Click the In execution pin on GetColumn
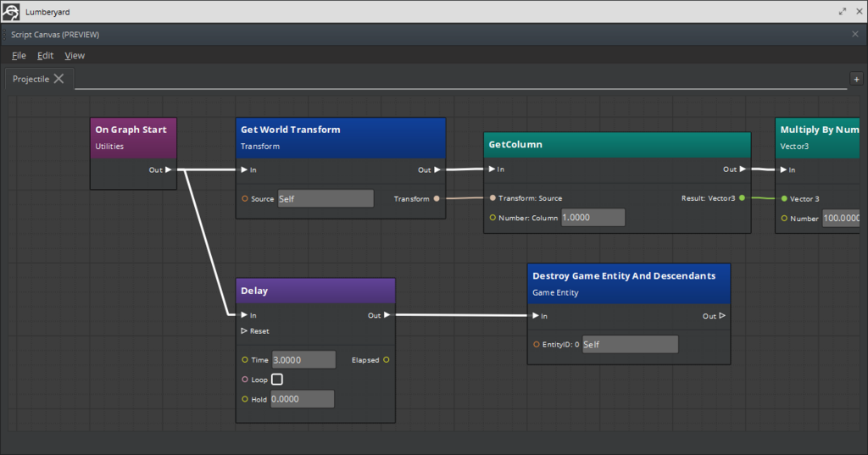This screenshot has width=868, height=455. [x=492, y=169]
